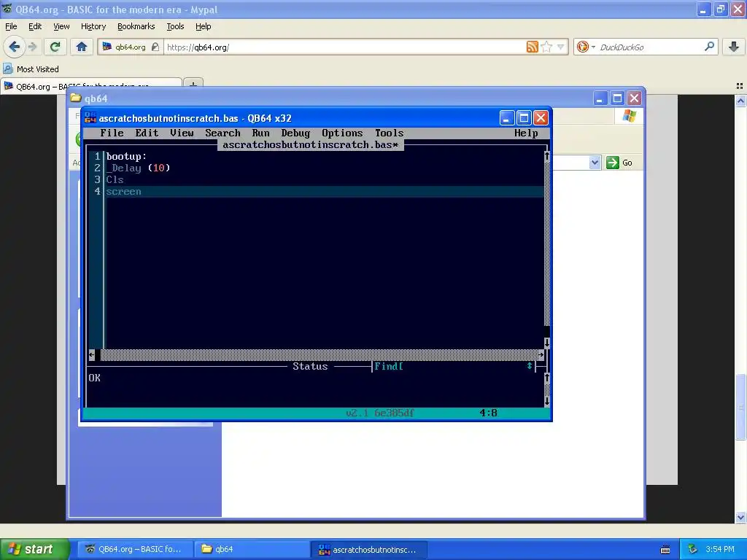Click the search magnifier icon
This screenshot has width=747, height=560.
click(x=709, y=46)
